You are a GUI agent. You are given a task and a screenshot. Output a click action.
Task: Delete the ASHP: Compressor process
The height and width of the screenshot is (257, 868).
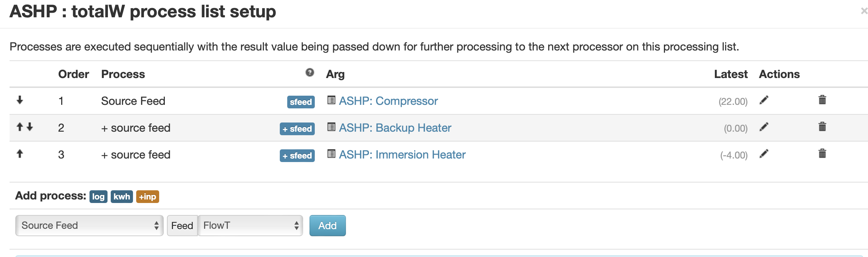point(822,100)
